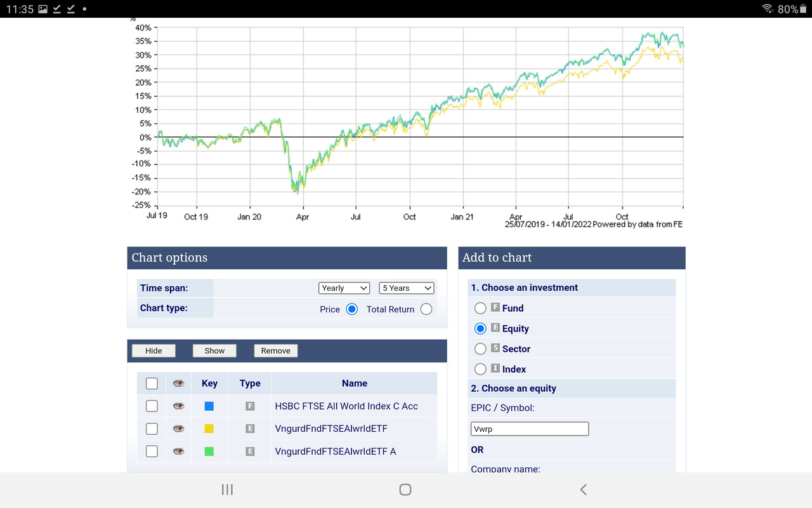Click HSBC FTSE All World Index C Acc

coord(346,406)
